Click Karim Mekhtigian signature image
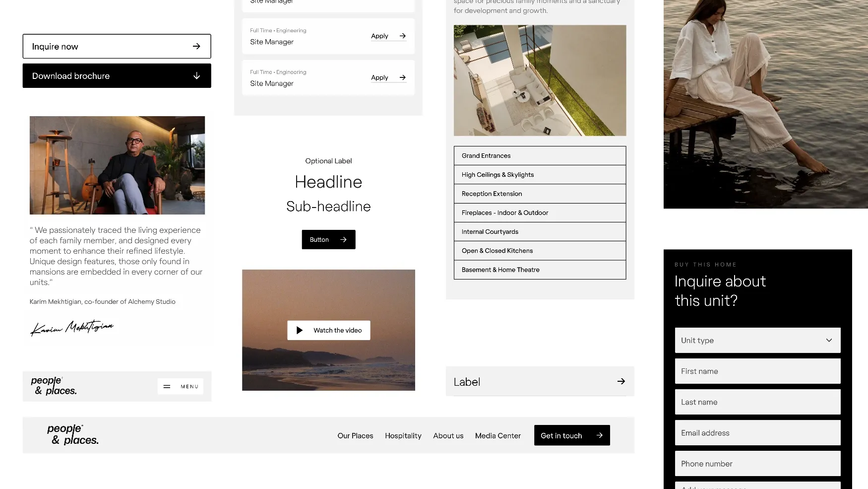The height and width of the screenshot is (489, 868). 72,327
